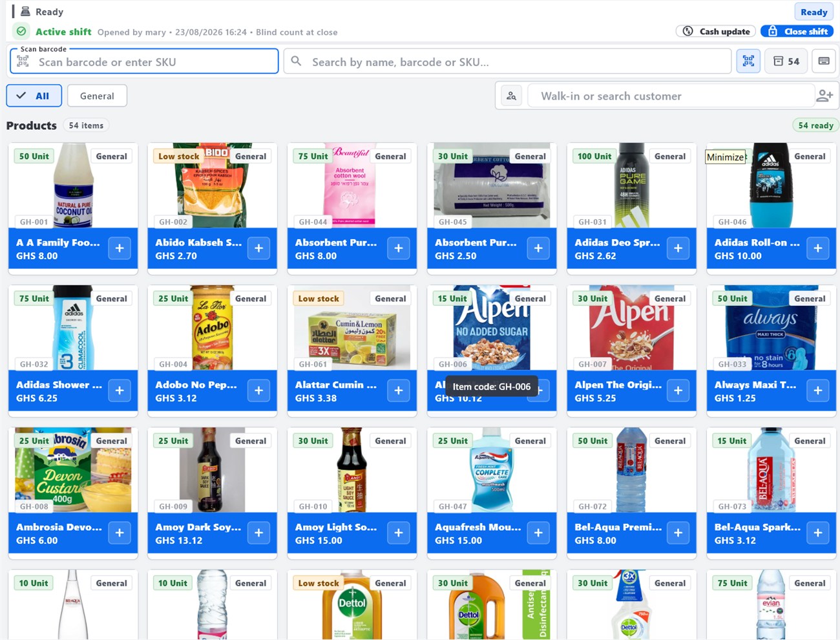This screenshot has width=840, height=640.
Task: Add Alpen The Original to cart
Action: tap(678, 390)
